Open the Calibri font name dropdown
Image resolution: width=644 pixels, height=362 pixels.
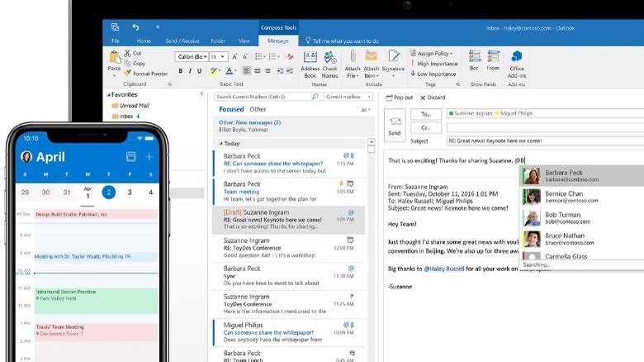[x=191, y=57]
